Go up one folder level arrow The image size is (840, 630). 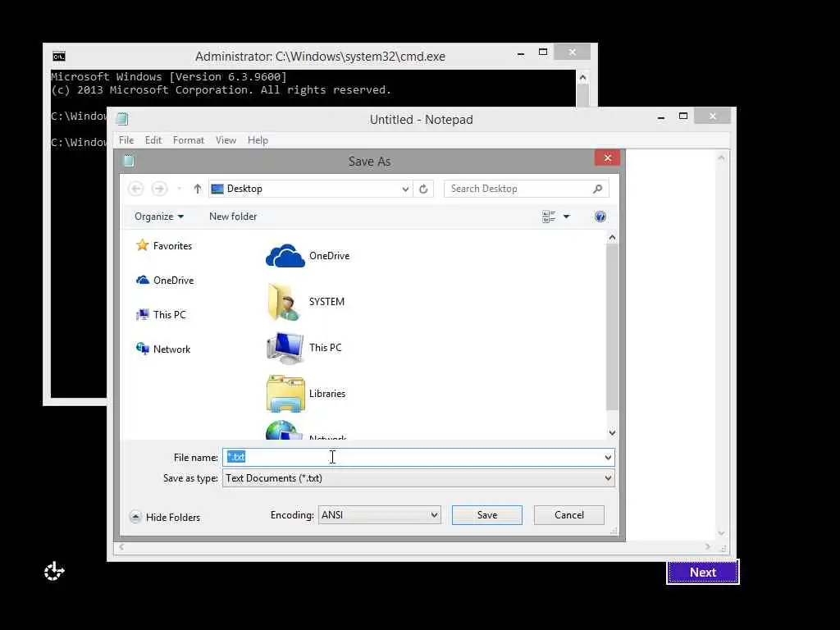pyautogui.click(x=197, y=189)
